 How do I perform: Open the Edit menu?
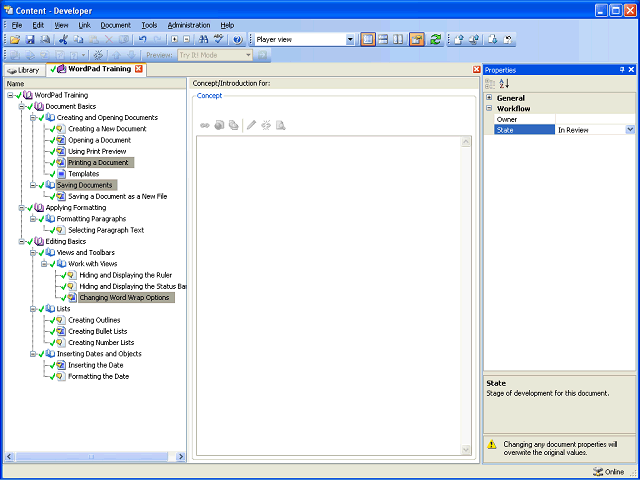pyautogui.click(x=38, y=25)
